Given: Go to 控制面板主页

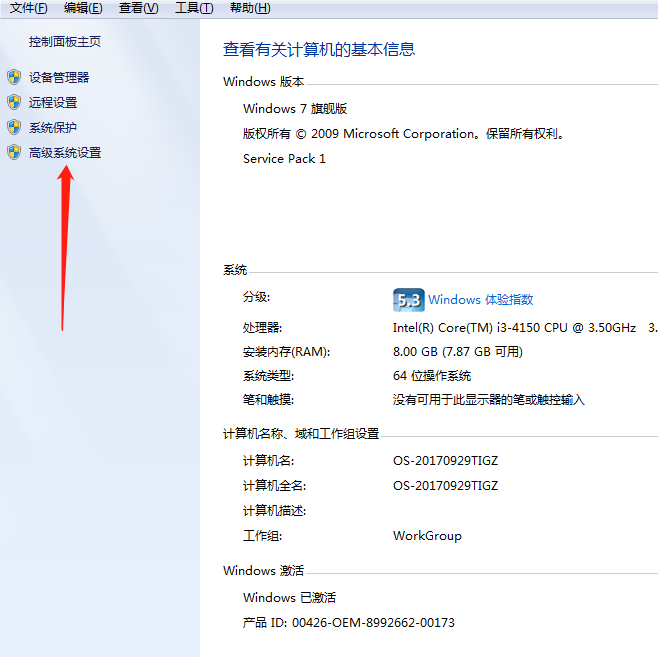Looking at the screenshot, I should click(x=65, y=42).
